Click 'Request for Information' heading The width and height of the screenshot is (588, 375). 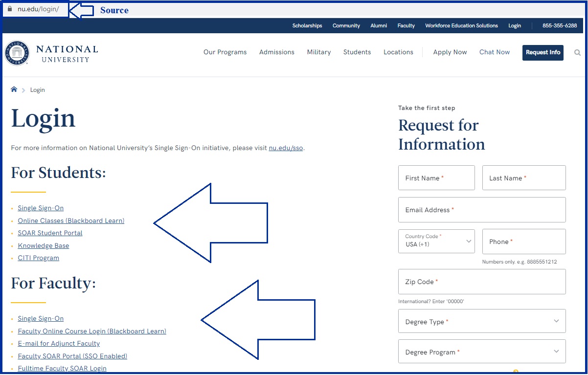tap(441, 135)
